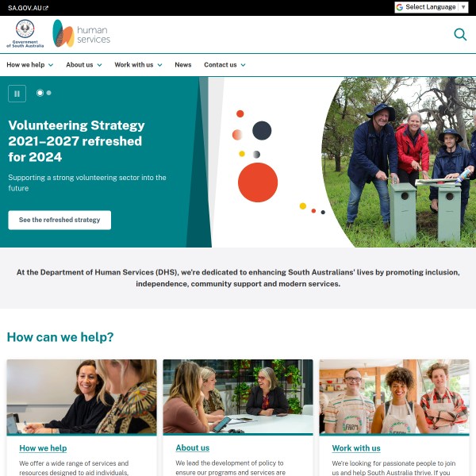
Task: Open the Select Language dropdown
Action: pyautogui.click(x=431, y=7)
